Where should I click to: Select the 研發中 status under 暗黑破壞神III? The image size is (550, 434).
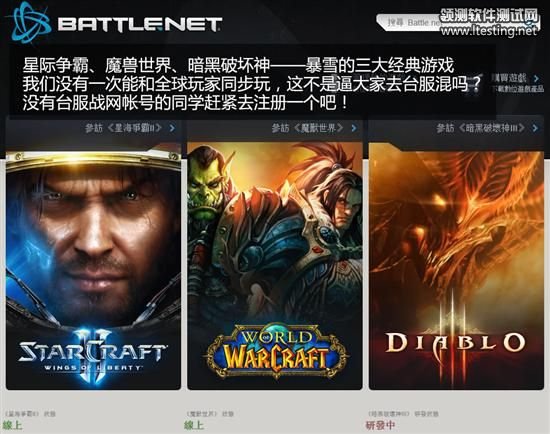pos(380,425)
